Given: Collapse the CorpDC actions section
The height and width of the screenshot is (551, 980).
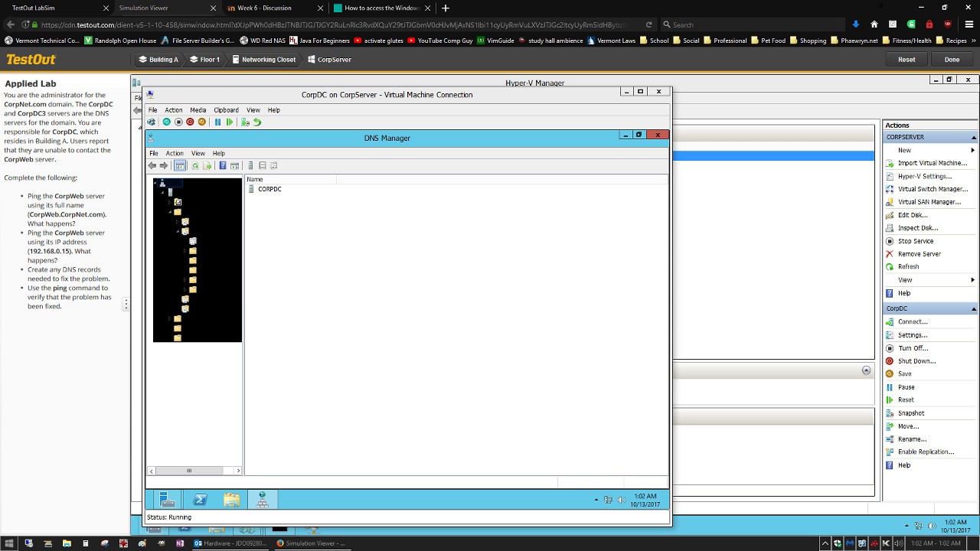Looking at the screenshot, I should 974,308.
